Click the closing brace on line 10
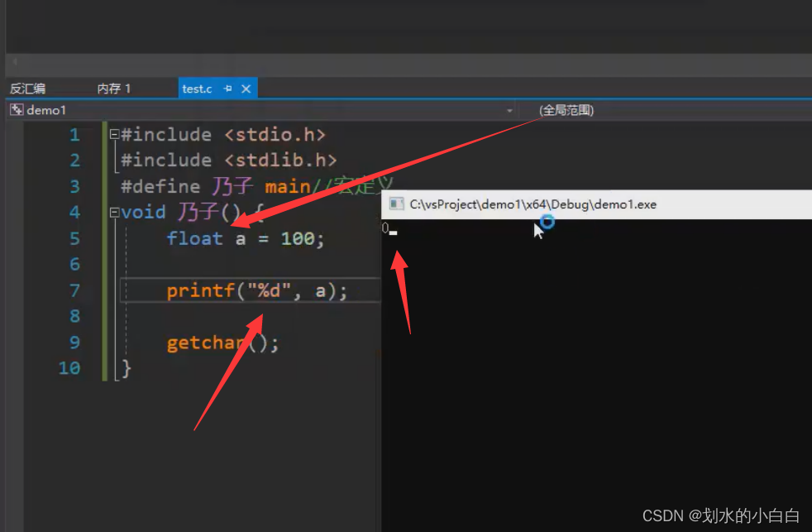This screenshot has height=532, width=812. click(127, 368)
